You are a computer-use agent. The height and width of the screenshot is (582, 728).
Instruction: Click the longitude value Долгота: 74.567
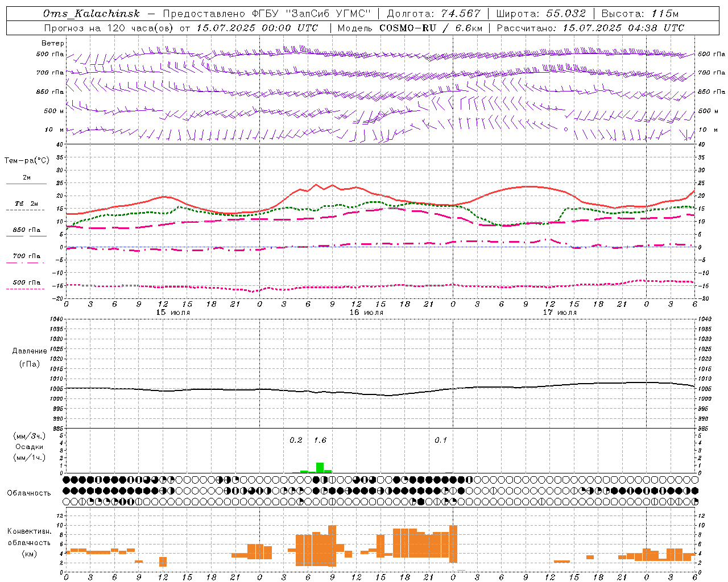point(433,14)
